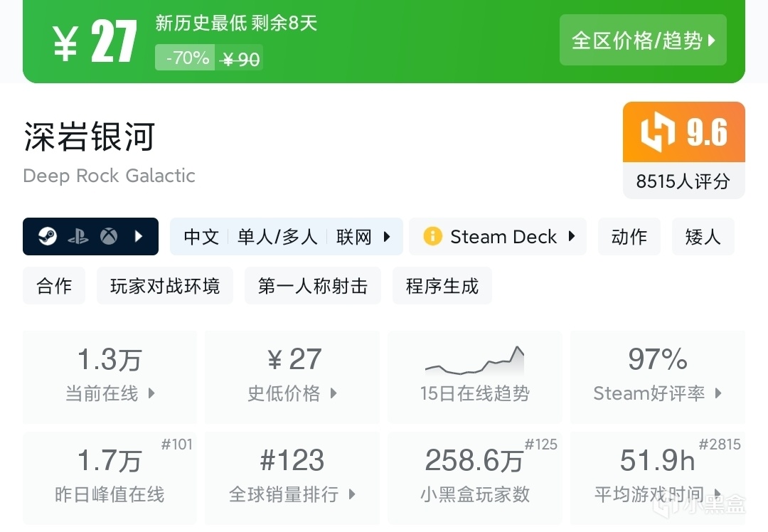Expand the platform list arrow

point(139,236)
